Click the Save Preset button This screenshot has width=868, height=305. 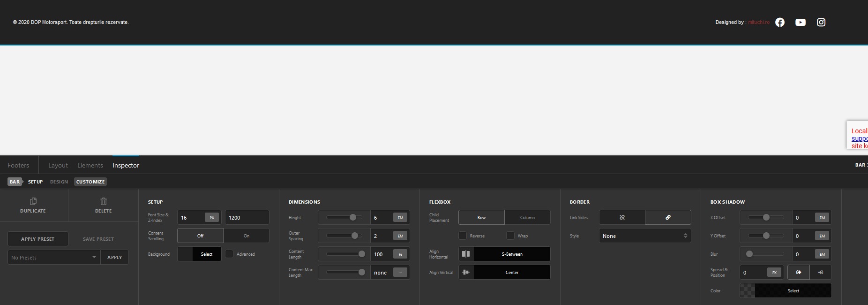[x=98, y=239]
